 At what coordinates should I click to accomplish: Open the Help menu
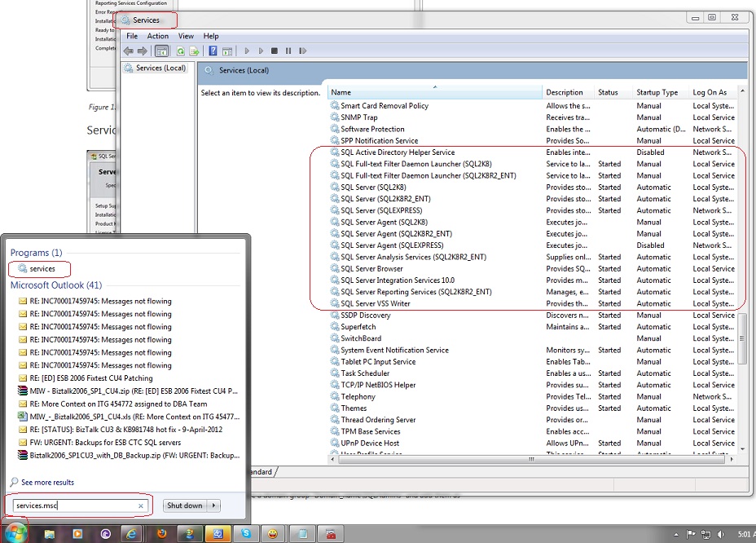pyautogui.click(x=211, y=36)
